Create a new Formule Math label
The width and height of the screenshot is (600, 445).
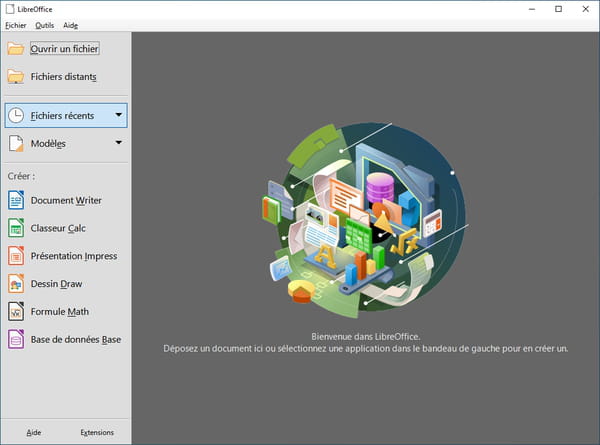coord(60,311)
